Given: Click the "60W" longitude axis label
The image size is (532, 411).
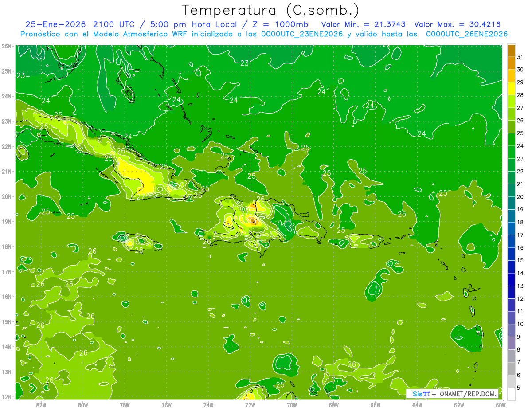Looking at the screenshot, I should tap(501, 404).
